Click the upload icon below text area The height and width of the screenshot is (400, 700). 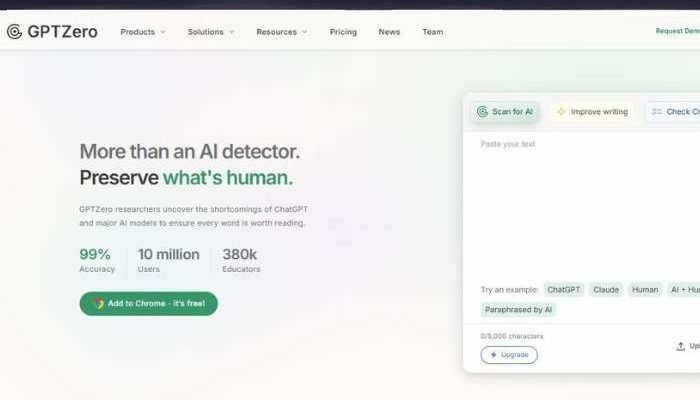point(681,346)
